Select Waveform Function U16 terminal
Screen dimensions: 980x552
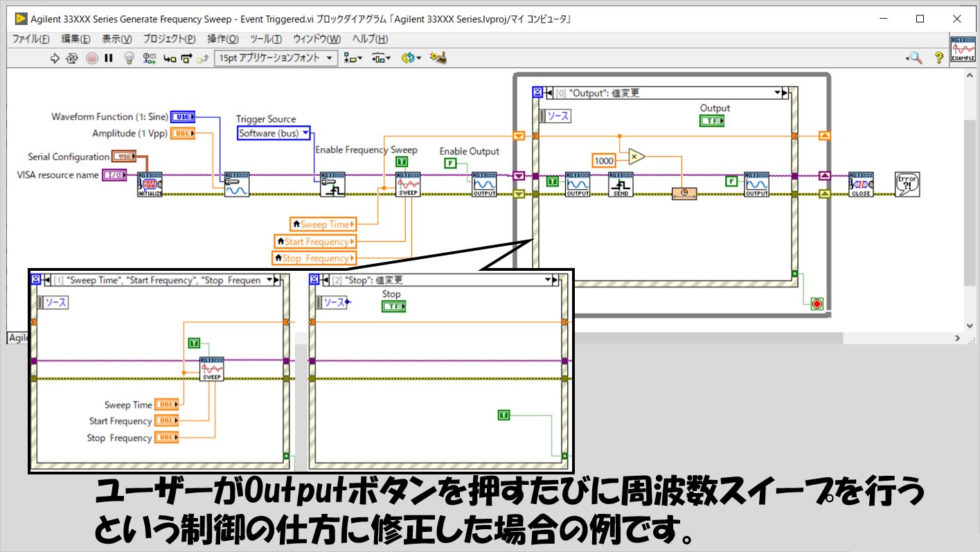point(183,116)
